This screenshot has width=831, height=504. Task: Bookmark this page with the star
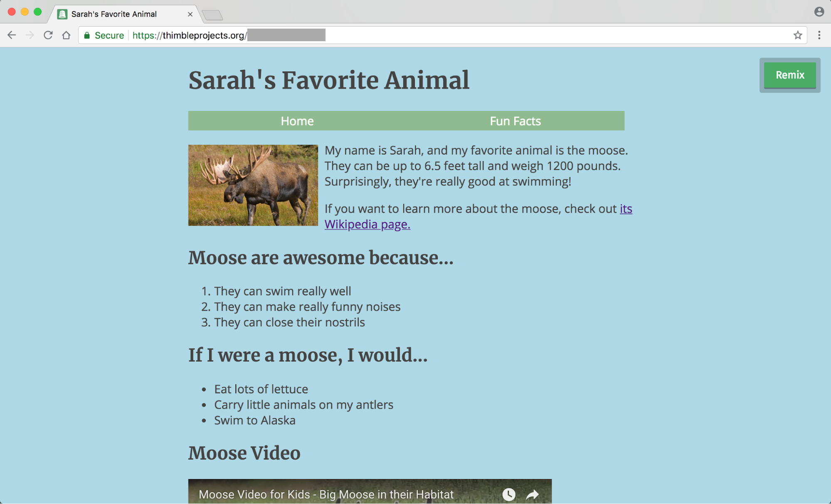pos(797,35)
